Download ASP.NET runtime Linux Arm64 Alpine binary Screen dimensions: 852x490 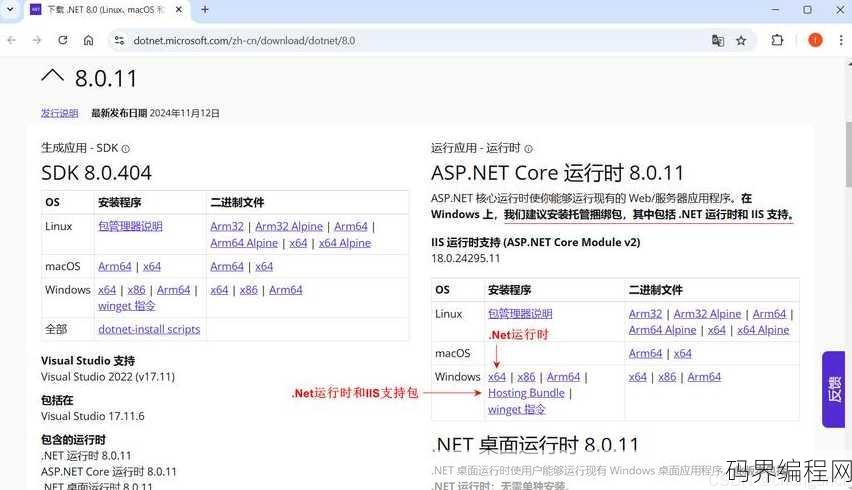coord(662,330)
